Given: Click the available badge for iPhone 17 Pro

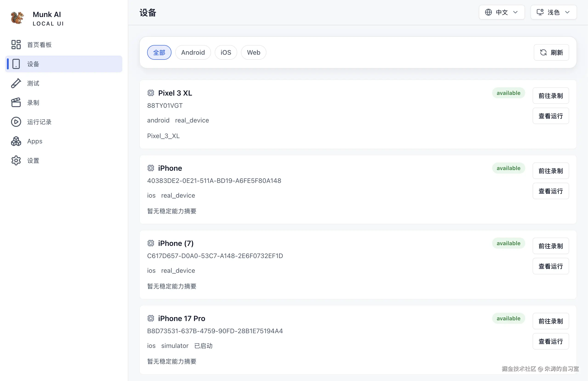Looking at the screenshot, I should click(508, 318).
